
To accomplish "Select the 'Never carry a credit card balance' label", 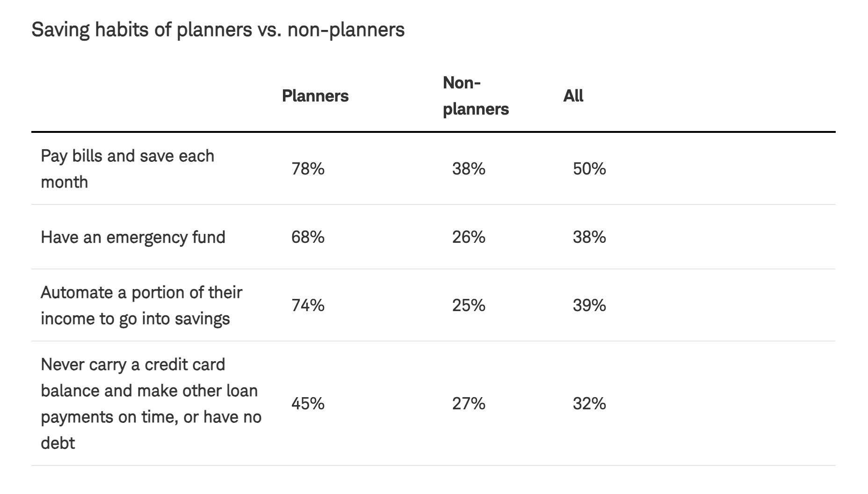I will coord(151,403).
